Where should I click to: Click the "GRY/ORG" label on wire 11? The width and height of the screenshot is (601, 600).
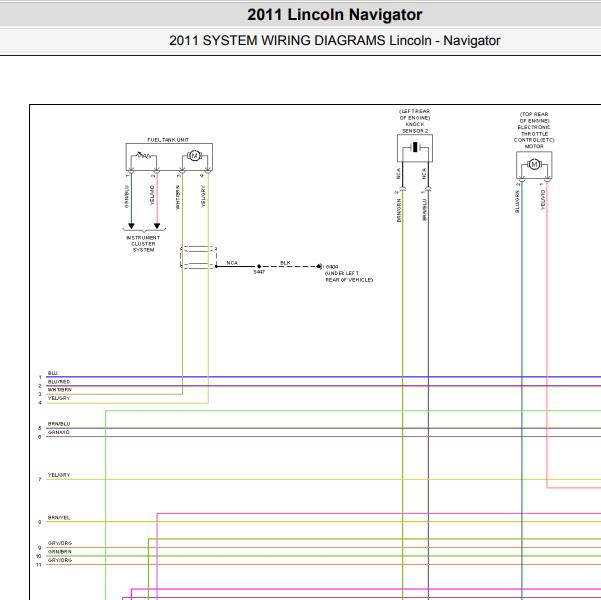[x=59, y=560]
